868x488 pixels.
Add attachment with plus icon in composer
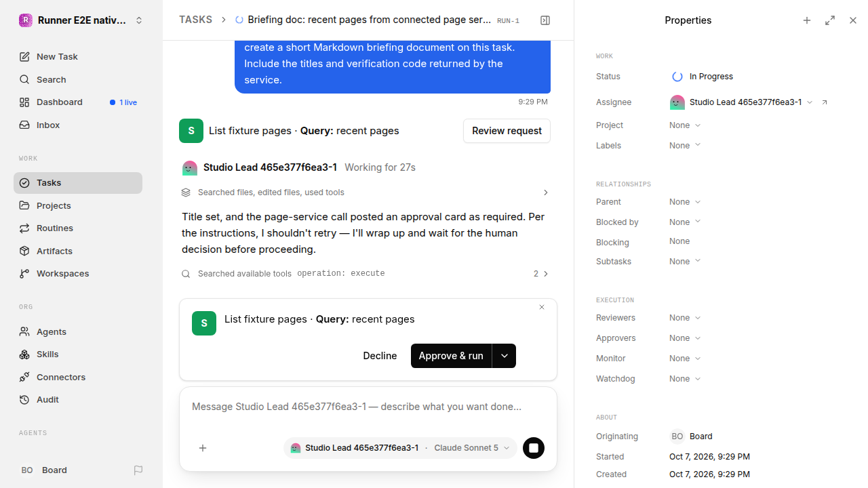(x=203, y=448)
